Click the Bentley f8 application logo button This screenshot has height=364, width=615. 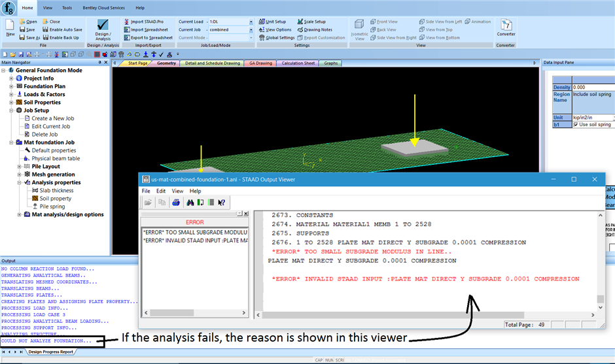point(9,8)
